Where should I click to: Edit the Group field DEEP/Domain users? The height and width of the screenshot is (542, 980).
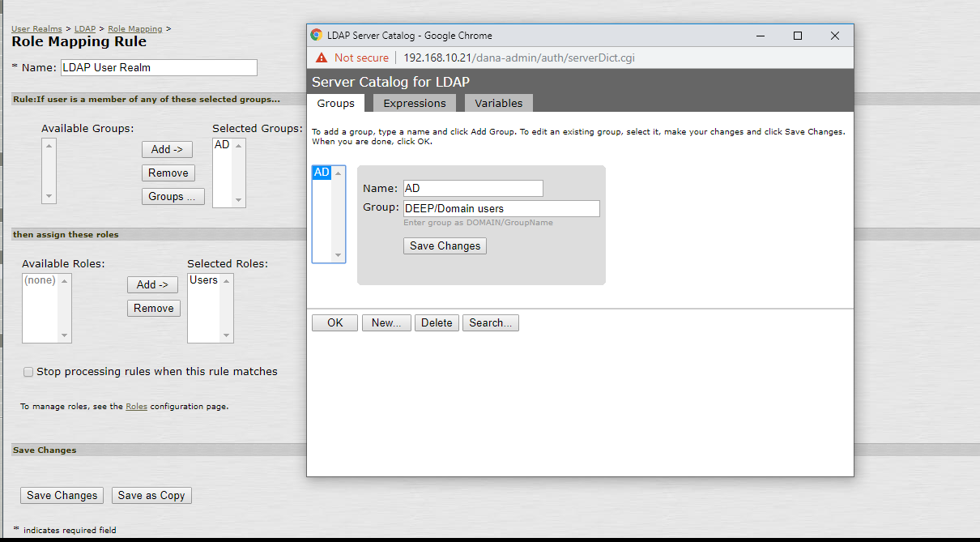[501, 208]
